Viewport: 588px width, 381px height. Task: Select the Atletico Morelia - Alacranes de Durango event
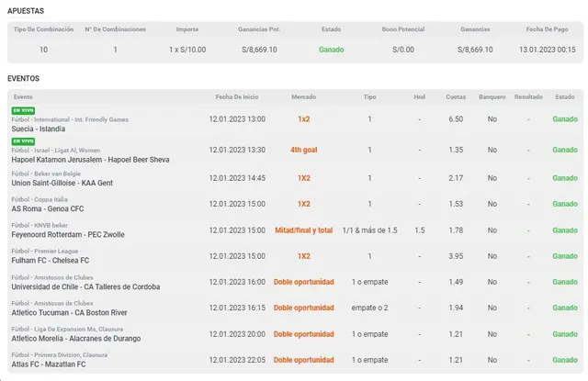pos(78,339)
